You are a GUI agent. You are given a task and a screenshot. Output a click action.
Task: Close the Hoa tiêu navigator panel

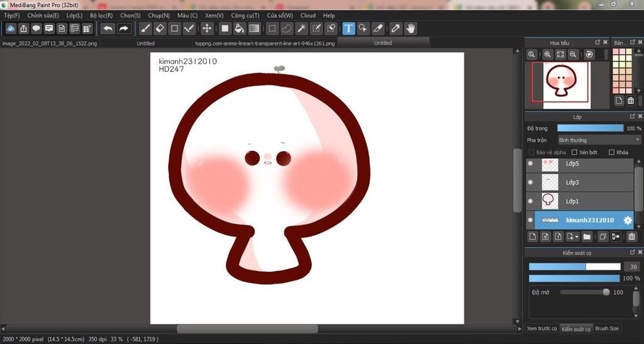coord(606,42)
